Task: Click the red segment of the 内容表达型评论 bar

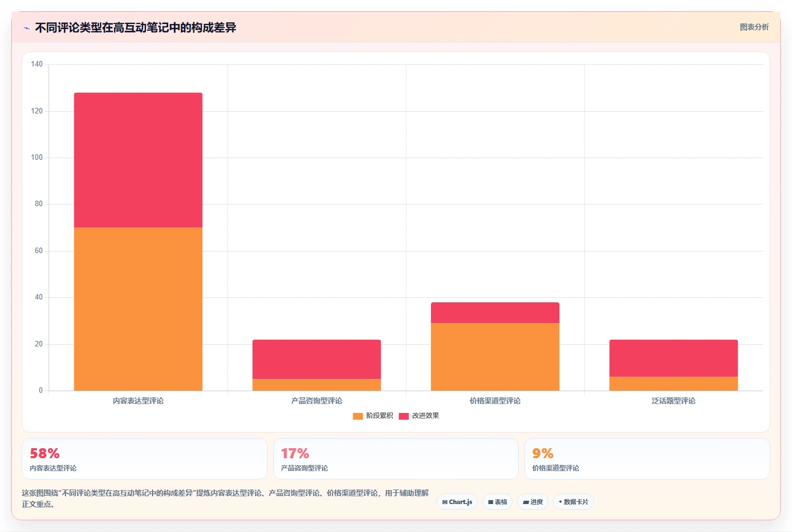Action: coord(138,160)
